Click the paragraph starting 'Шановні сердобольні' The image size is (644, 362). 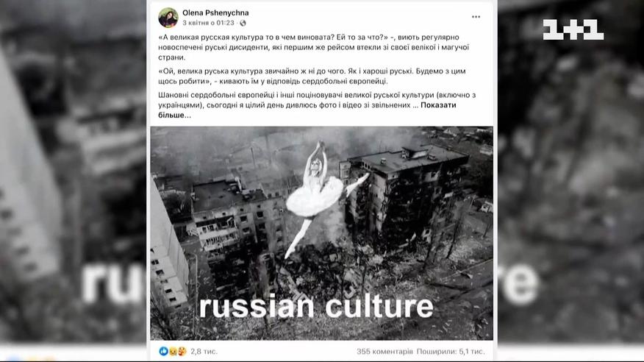pos(317,104)
